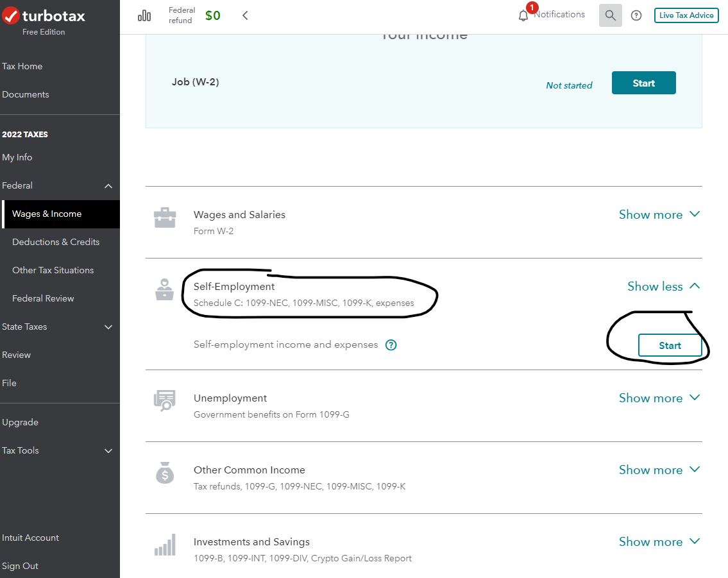This screenshot has width=728, height=578.
Task: Click the Other Common Income money bag icon
Action: click(x=165, y=473)
